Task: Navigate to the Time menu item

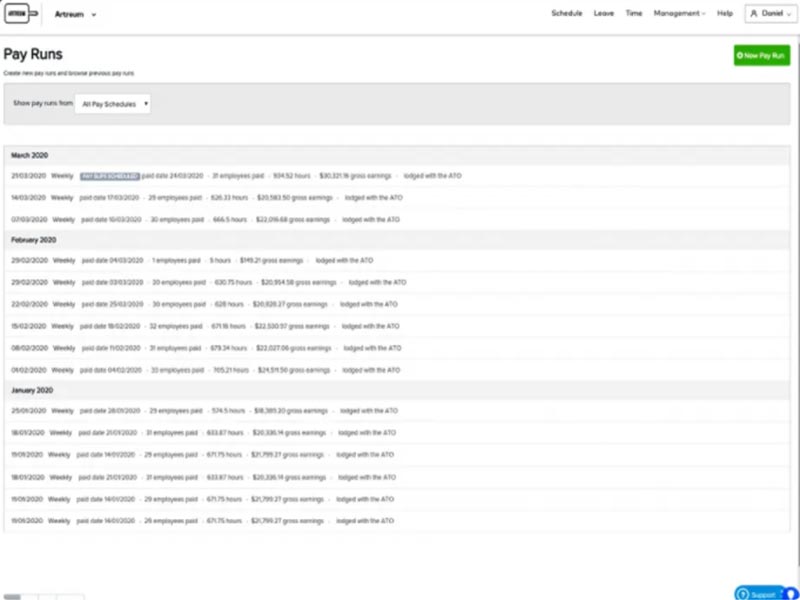Action: point(634,14)
